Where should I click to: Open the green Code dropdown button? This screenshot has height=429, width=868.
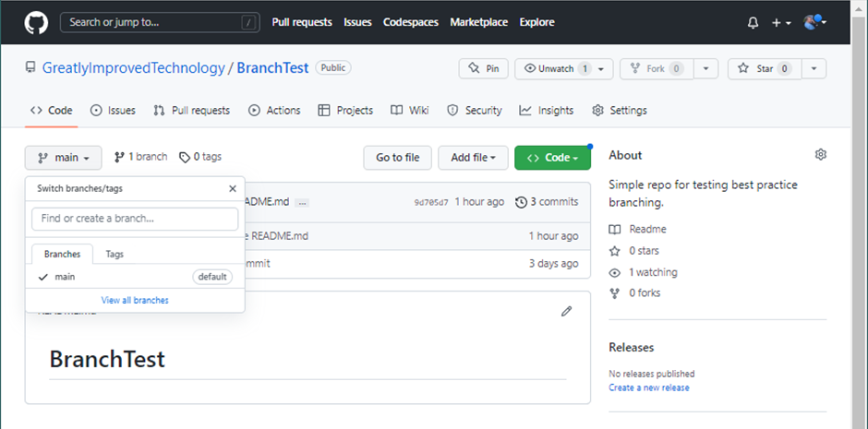552,158
